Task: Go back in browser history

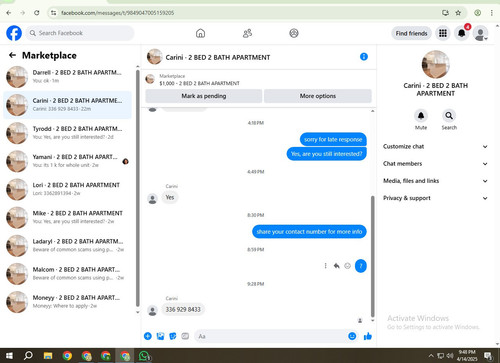Action: click(9, 13)
